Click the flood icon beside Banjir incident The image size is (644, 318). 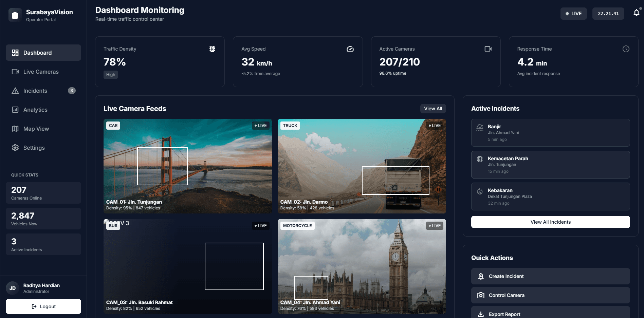point(480,128)
